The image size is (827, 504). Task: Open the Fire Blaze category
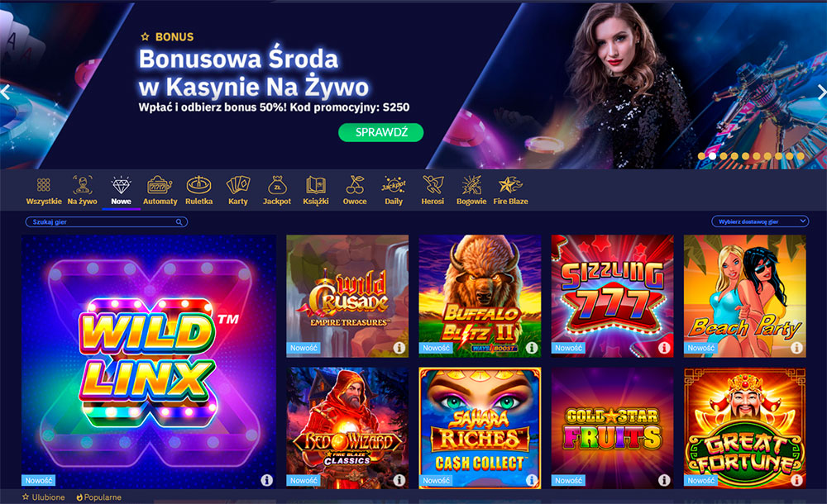(510, 191)
